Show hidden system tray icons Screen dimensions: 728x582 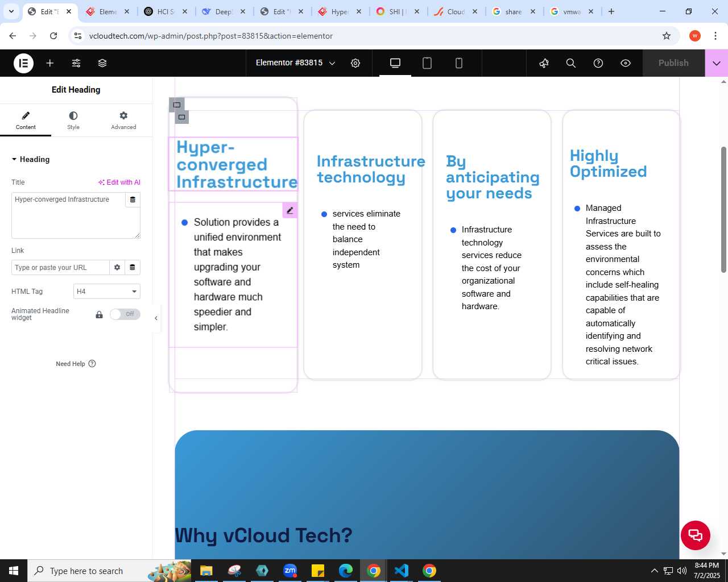(654, 571)
